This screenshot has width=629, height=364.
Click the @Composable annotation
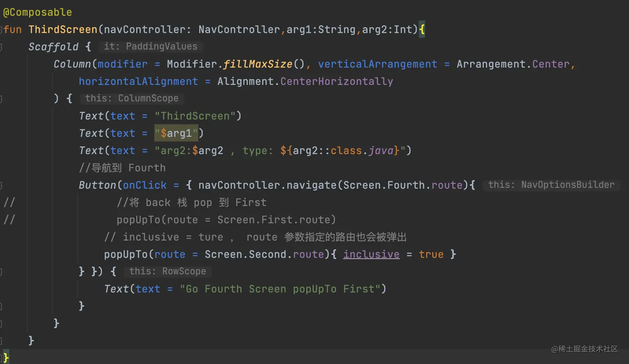(37, 12)
